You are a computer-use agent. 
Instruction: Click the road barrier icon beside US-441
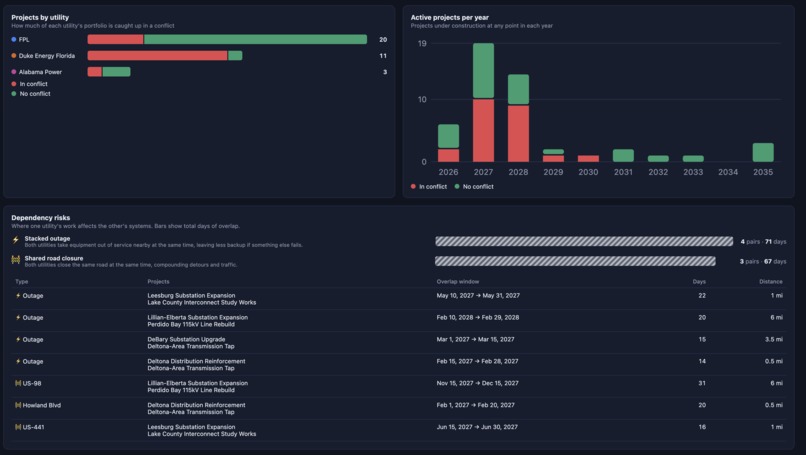pyautogui.click(x=18, y=427)
